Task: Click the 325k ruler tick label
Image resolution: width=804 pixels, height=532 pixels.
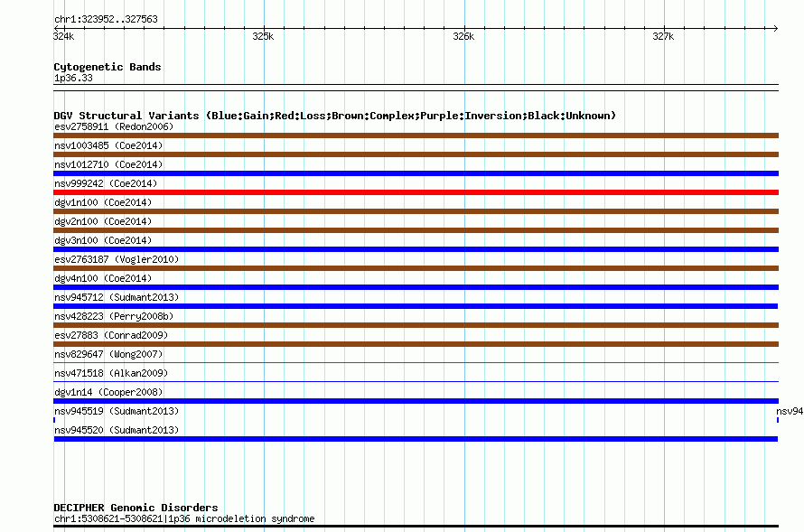Action: [x=263, y=36]
